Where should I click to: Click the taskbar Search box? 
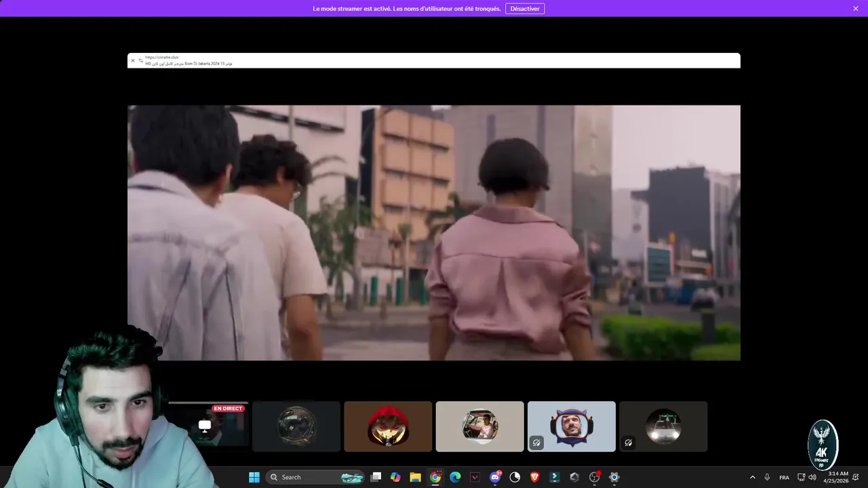(315, 477)
